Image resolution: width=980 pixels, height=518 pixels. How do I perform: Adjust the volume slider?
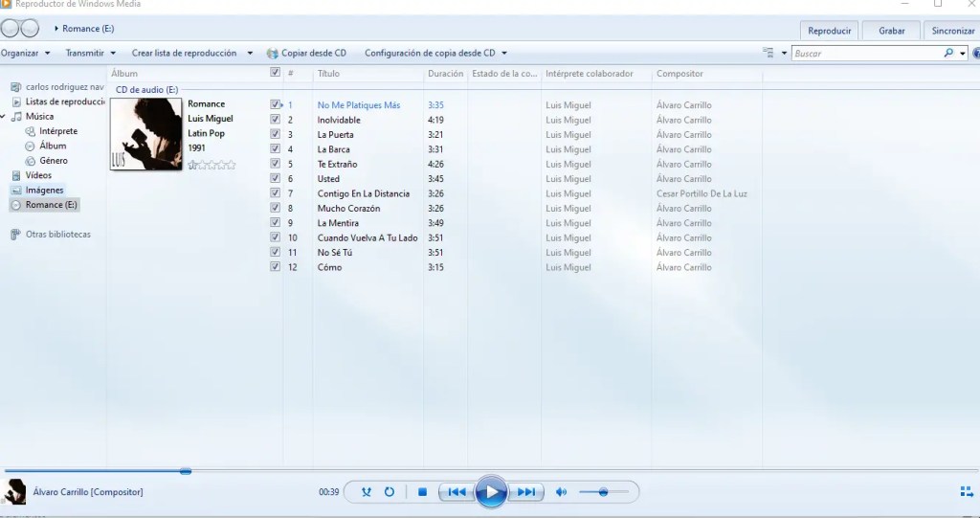click(x=604, y=492)
